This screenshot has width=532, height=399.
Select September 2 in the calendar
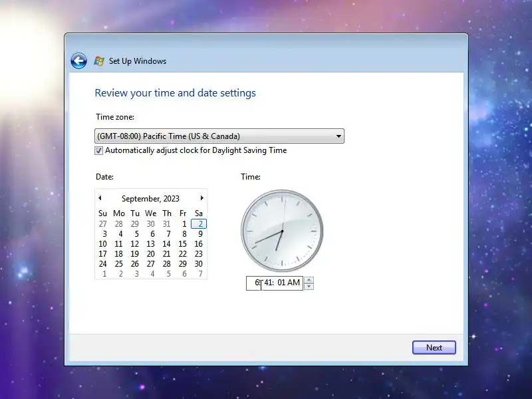tap(199, 224)
